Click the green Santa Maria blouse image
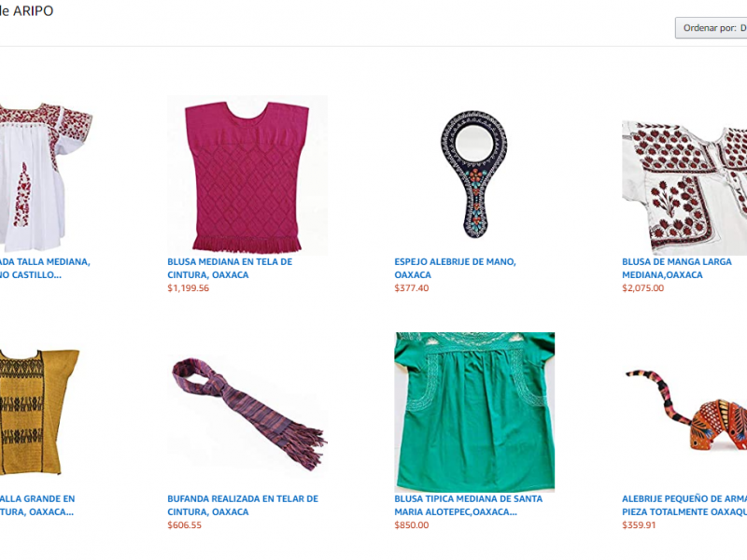This screenshot has height=560, width=747. click(x=474, y=412)
